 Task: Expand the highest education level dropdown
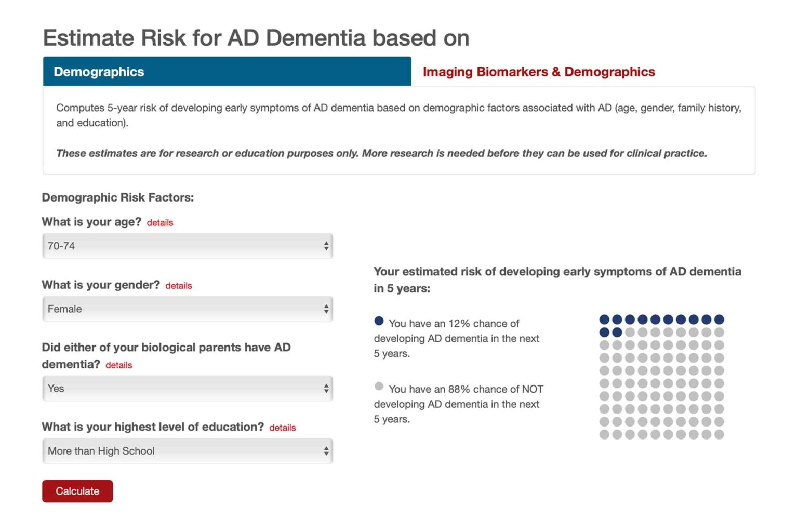click(x=187, y=451)
